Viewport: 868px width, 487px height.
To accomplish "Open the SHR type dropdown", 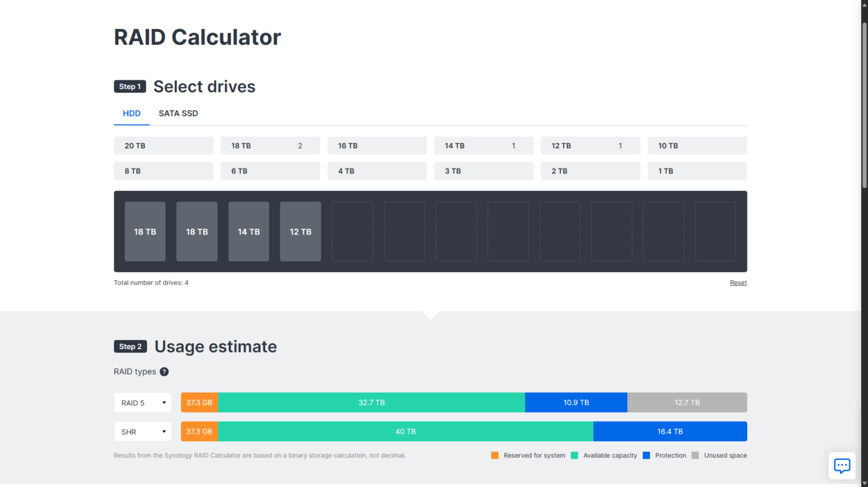I will pyautogui.click(x=142, y=431).
